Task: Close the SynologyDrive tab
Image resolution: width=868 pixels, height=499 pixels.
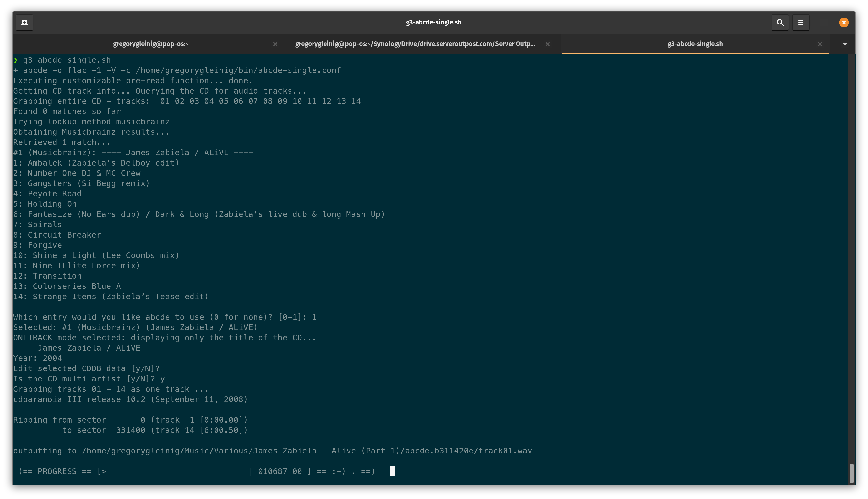Action: (547, 44)
